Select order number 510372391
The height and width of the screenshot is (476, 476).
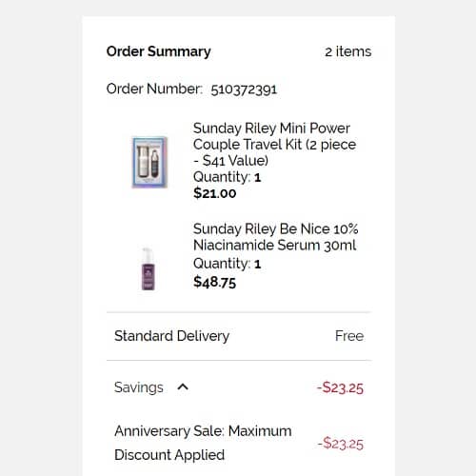point(244,89)
